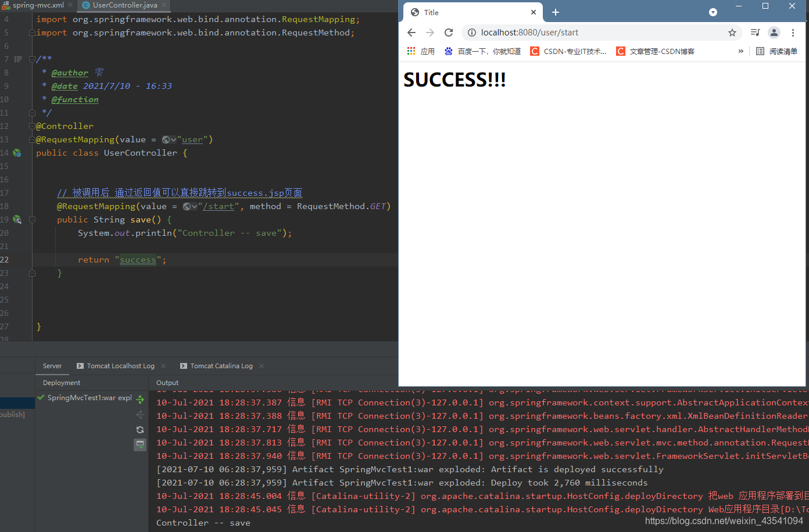Click the underlined "success" return string in code
The height and width of the screenshot is (532, 809).
pyautogui.click(x=138, y=260)
